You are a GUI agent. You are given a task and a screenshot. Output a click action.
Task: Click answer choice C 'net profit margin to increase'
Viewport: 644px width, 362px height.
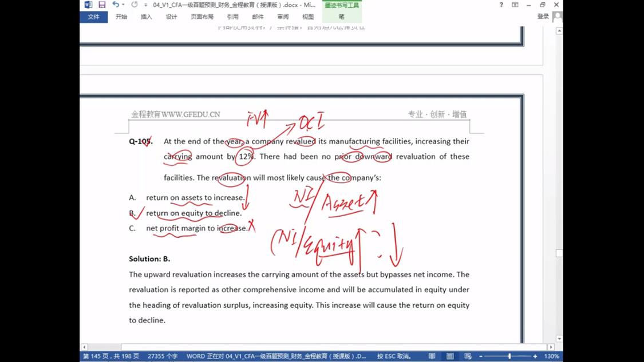click(x=197, y=228)
